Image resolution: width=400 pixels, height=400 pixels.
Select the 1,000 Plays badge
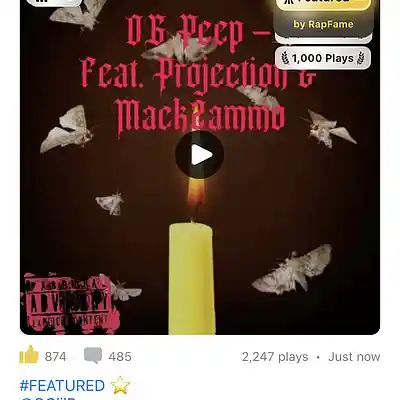[323, 58]
